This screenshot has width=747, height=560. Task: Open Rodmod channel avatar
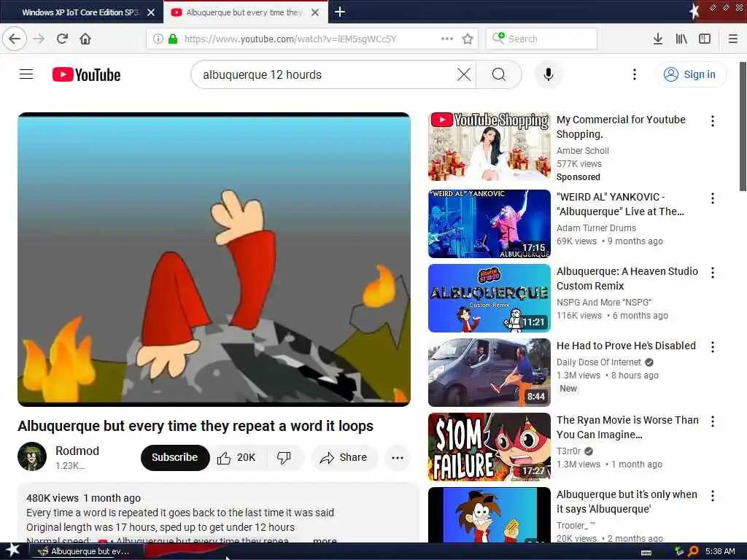(32, 456)
